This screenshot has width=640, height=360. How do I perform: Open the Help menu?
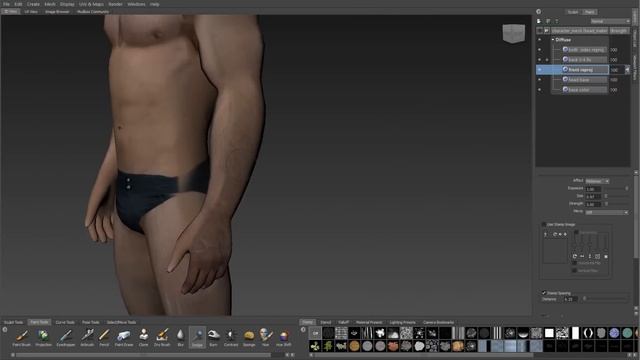point(154,4)
